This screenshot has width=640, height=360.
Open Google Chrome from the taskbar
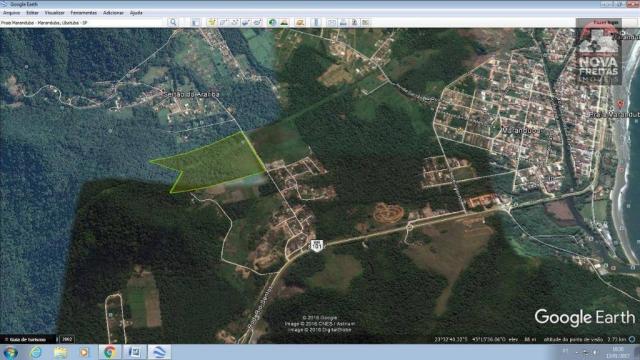click(x=109, y=352)
